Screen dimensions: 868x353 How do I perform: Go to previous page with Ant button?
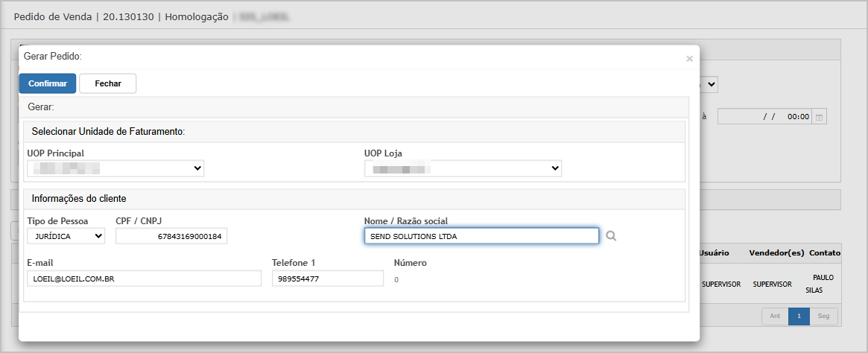[x=774, y=317]
